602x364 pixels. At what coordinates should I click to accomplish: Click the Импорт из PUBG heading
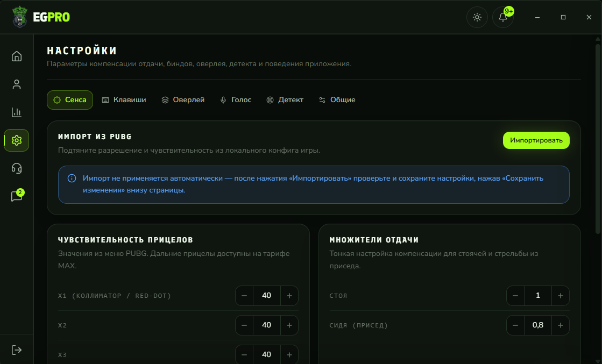click(95, 137)
